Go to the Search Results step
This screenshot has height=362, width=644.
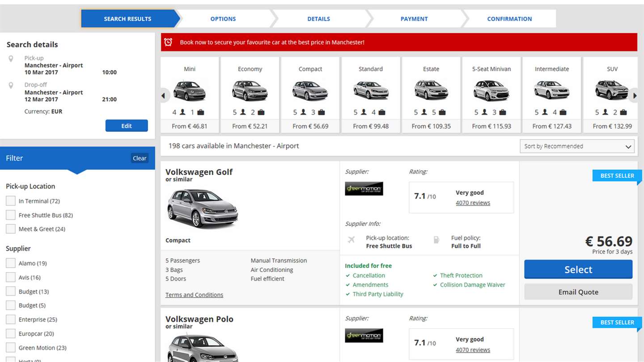[128, 19]
